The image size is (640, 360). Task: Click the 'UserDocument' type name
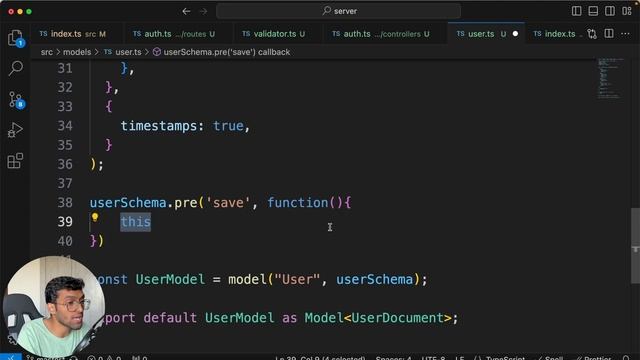point(398,318)
